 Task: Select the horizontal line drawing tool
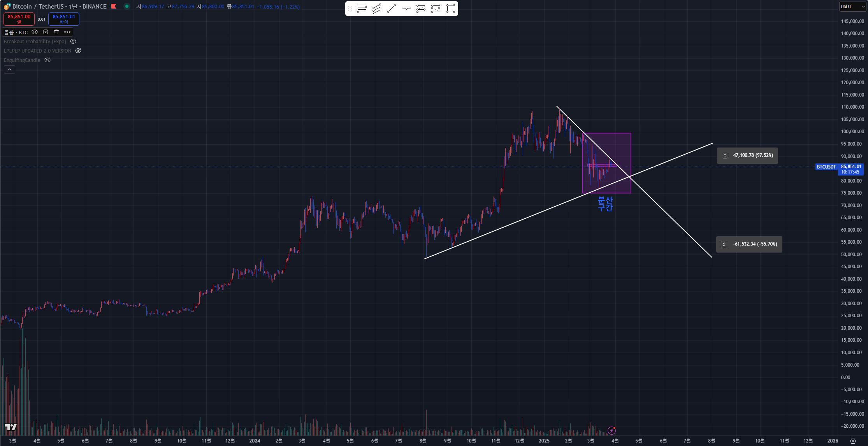pos(406,9)
